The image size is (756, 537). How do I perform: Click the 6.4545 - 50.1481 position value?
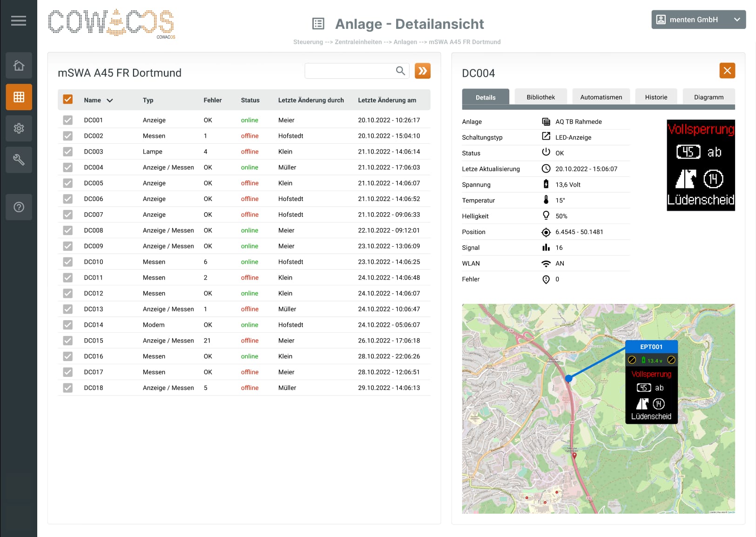(579, 232)
